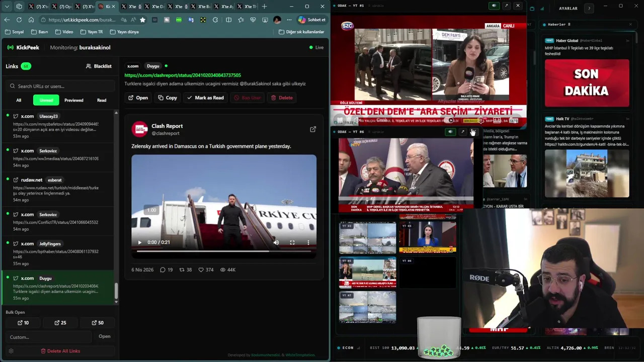
Task: Bulk open 25 links
Action: tap(60, 323)
